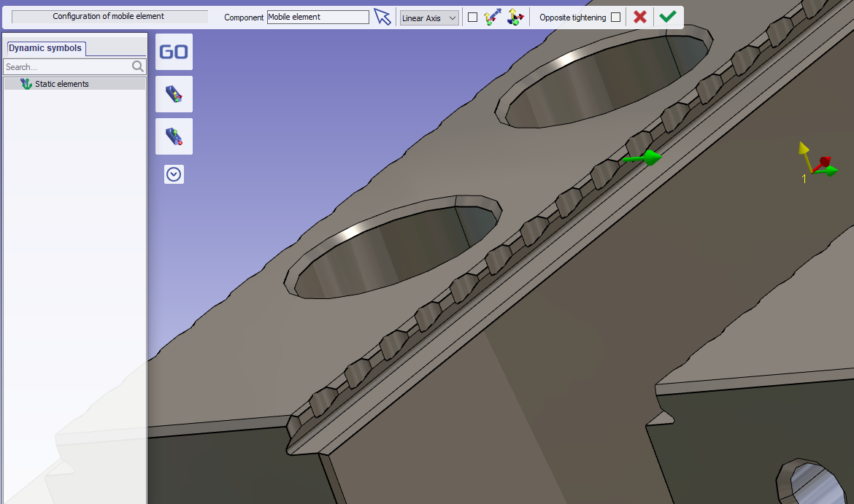Screen dimensions: 854x504
Task: Cancel with the red X icon
Action: (640, 17)
